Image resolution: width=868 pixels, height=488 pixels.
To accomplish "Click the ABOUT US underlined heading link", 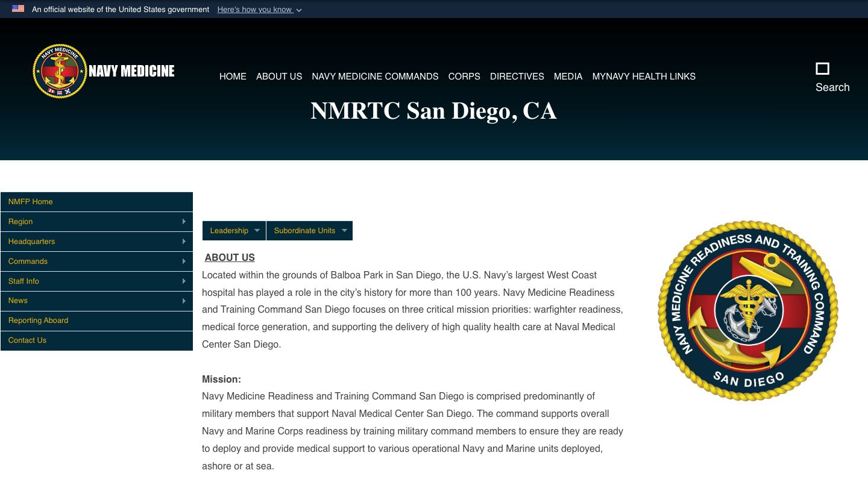I will click(230, 257).
